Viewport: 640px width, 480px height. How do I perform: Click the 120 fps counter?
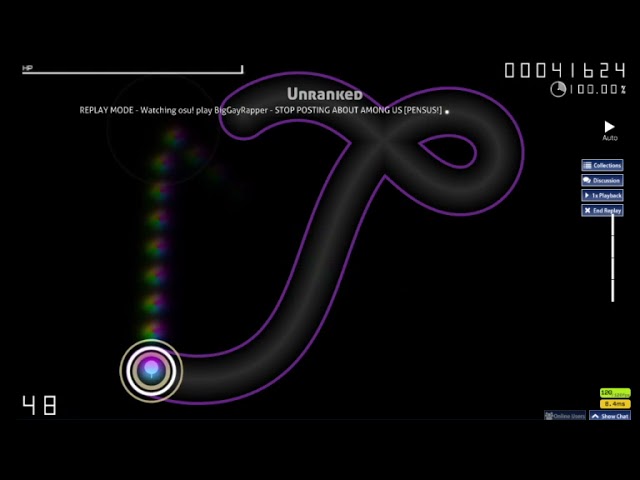click(x=615, y=393)
